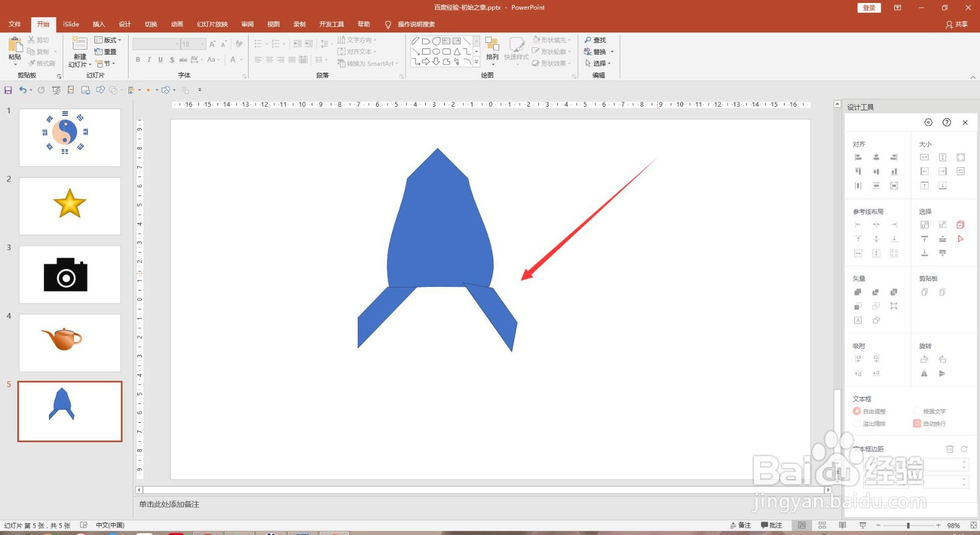Click the 共享 share button
This screenshot has width=980, height=535.
[957, 25]
